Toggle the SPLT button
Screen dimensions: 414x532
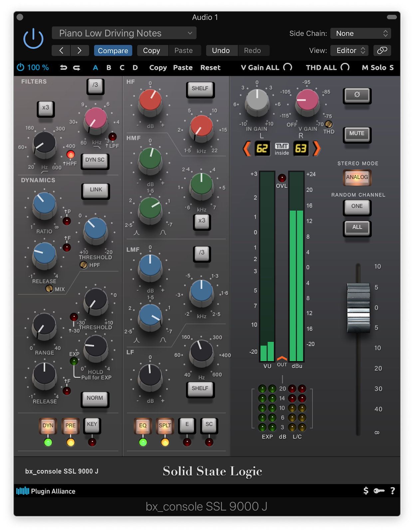(x=165, y=426)
